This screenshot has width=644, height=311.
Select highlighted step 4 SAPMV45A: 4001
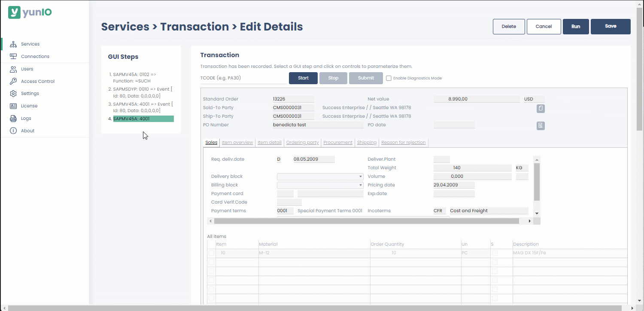click(143, 119)
